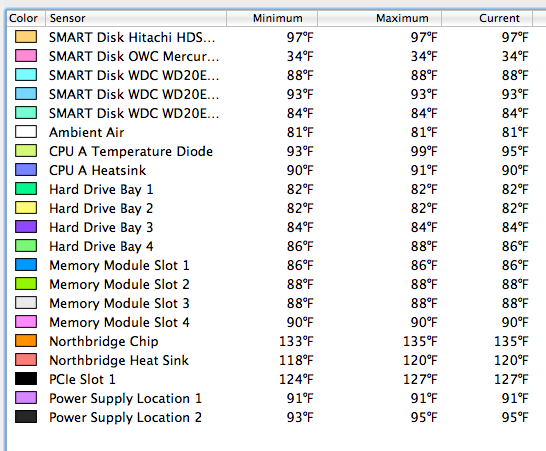Select the PCIe Slot 1 sensor name
The image size is (546, 451).
tap(82, 379)
